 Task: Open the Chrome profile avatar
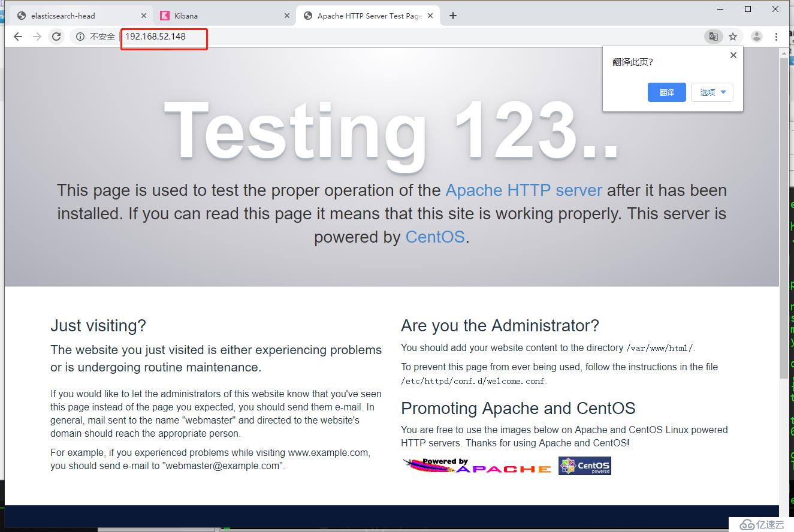pos(757,37)
